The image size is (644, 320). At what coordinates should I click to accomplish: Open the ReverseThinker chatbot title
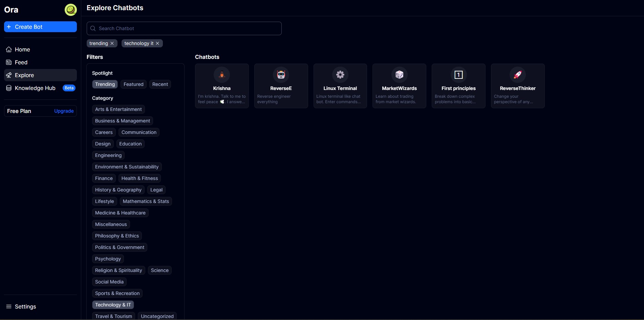click(518, 88)
